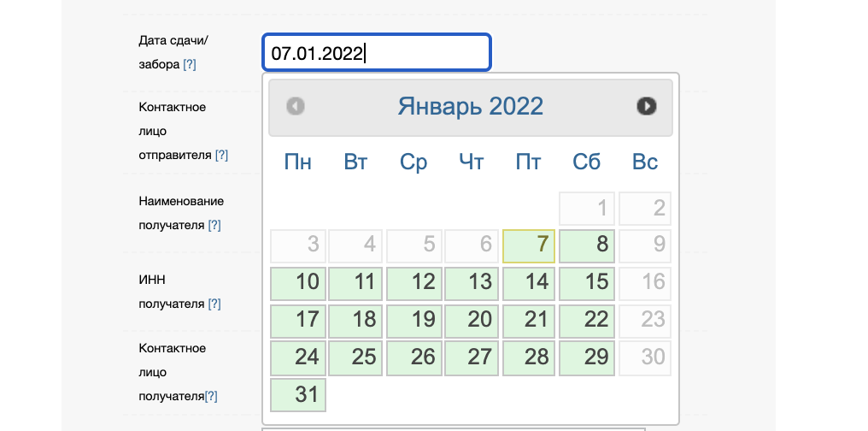Screen dimensions: 868x431
Task: Pick January 22 in the datepicker
Action: point(587,320)
